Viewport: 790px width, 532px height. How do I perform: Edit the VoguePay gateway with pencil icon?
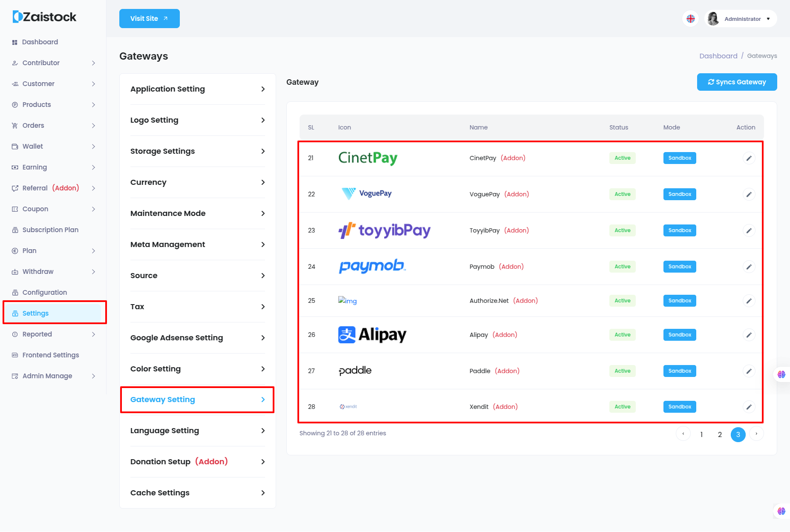pyautogui.click(x=749, y=194)
